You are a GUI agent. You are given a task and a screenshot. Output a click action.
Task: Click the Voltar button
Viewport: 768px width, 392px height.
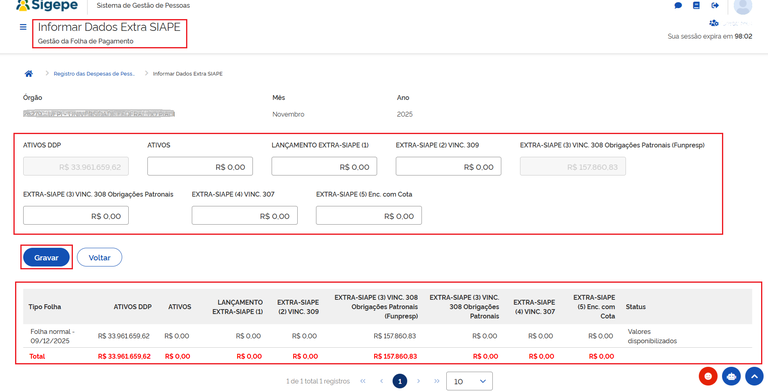pyautogui.click(x=99, y=257)
